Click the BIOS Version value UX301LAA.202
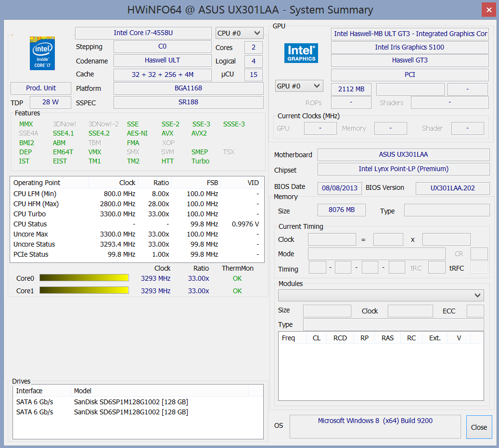 tap(452, 188)
